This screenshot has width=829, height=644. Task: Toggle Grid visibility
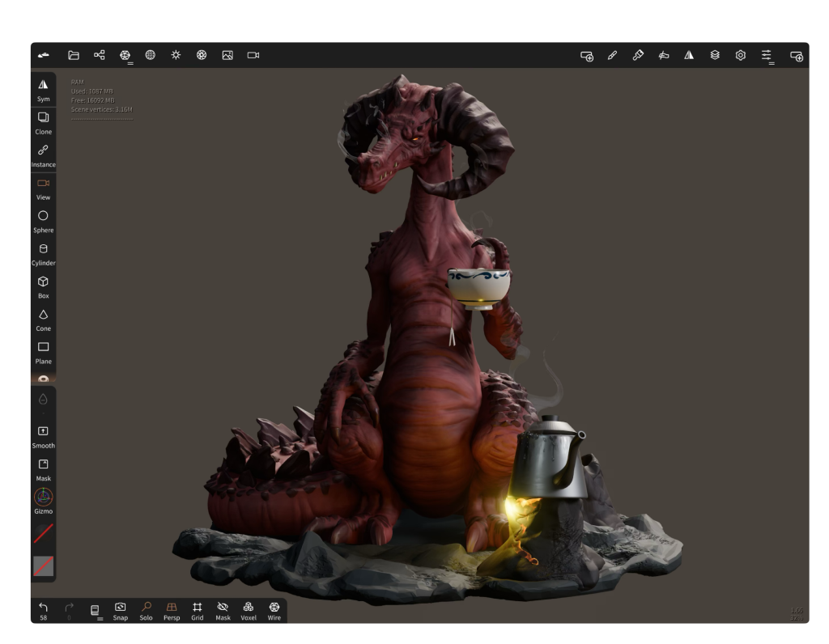tap(197, 610)
